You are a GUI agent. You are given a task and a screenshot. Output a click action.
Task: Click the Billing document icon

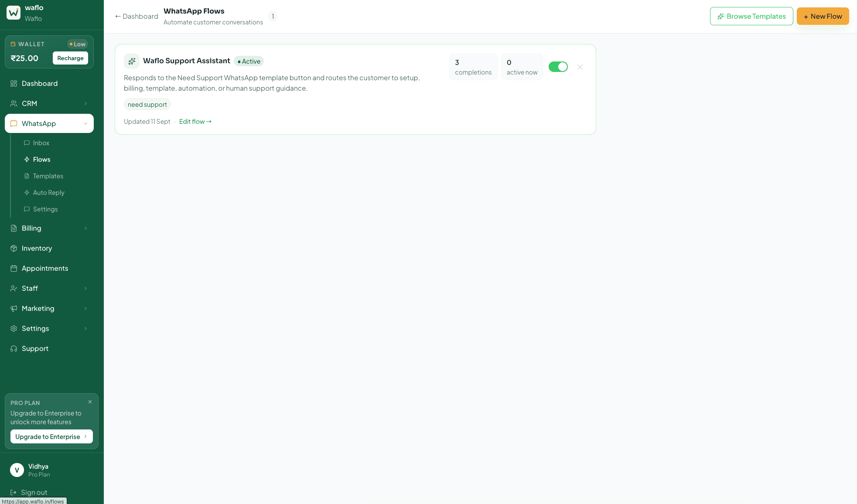(14, 228)
